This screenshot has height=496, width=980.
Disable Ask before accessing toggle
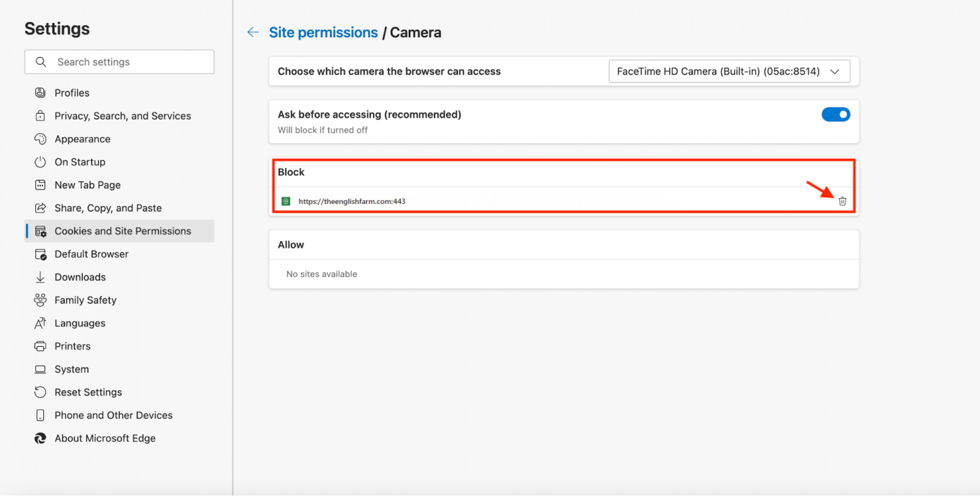[x=835, y=114]
